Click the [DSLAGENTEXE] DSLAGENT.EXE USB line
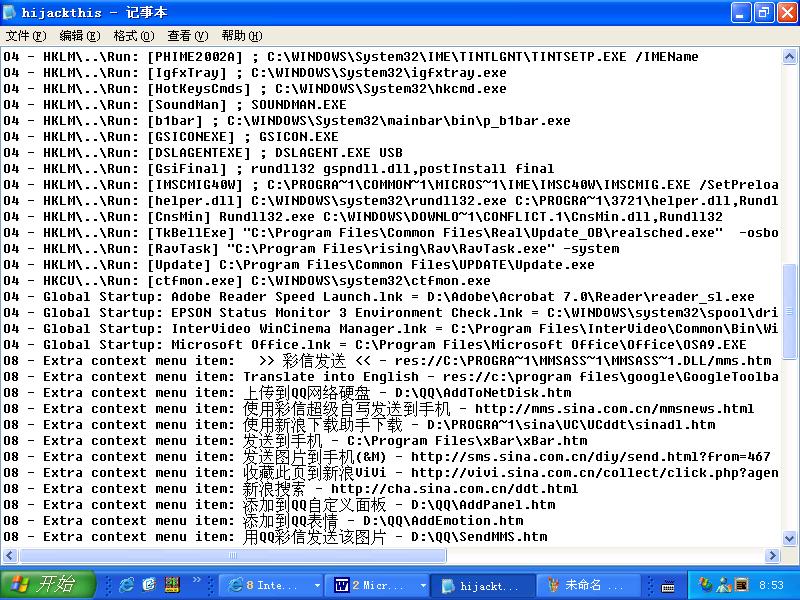Screen dimensions: 800x600 coord(203,153)
